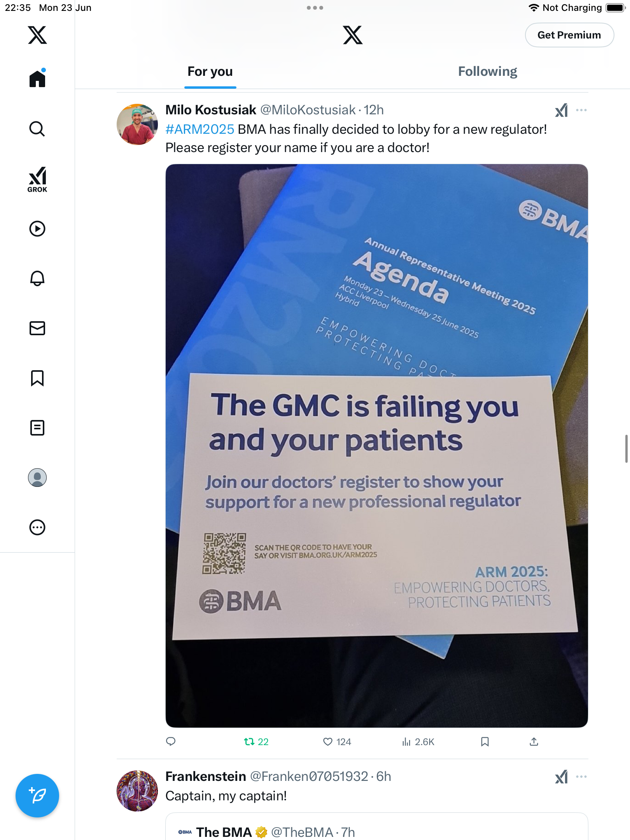
Task: Bookmark Milo Kostusiak's post
Action: coord(485,742)
